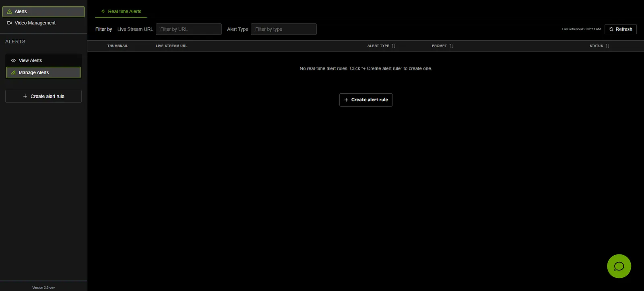Refresh the alerts list
Screen dimensions: 644x291
pos(620,29)
